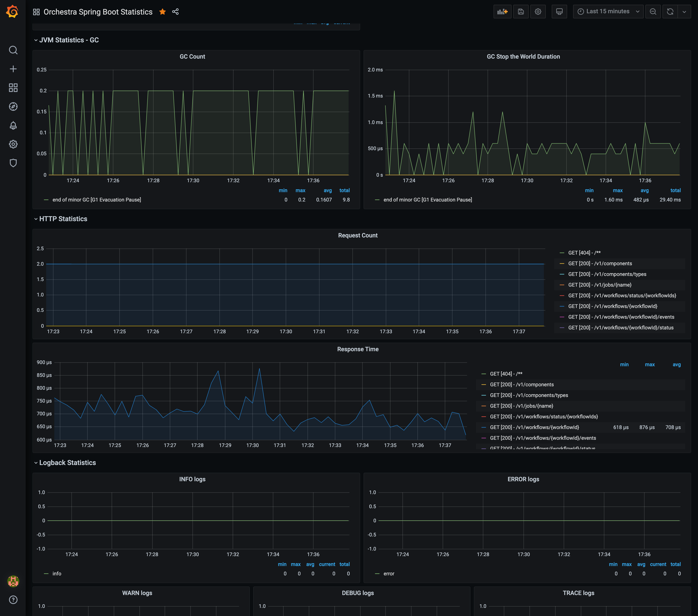Viewport: 698px width, 616px height.
Task: Toggle GET [404] - /** series in Response Time
Action: pyautogui.click(x=506, y=374)
